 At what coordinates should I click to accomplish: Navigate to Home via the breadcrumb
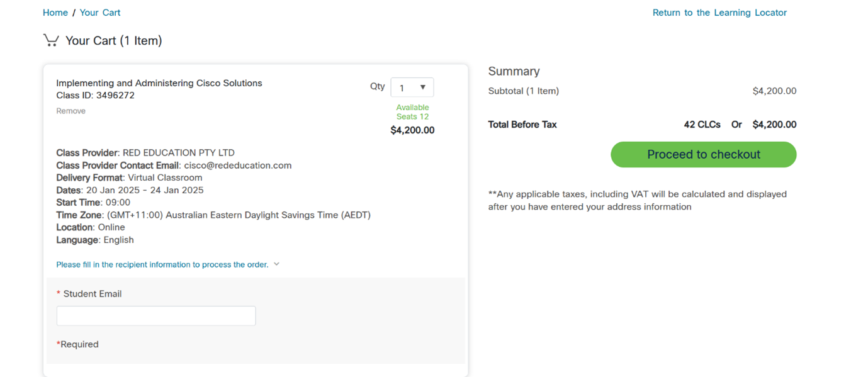coord(55,12)
